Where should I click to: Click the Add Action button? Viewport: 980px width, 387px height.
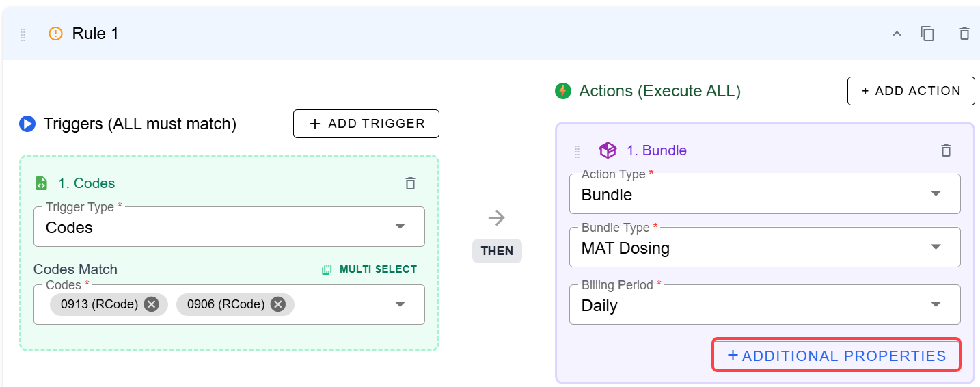911,91
